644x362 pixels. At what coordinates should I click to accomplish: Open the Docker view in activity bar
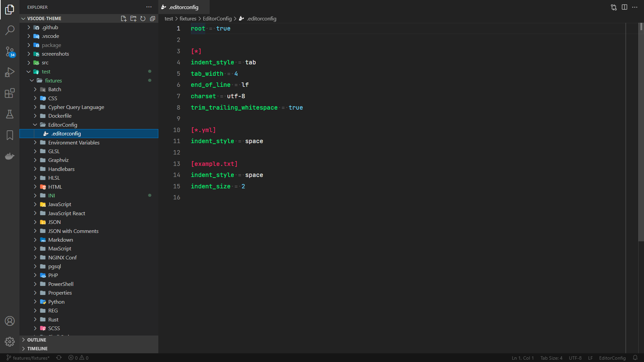click(10, 156)
